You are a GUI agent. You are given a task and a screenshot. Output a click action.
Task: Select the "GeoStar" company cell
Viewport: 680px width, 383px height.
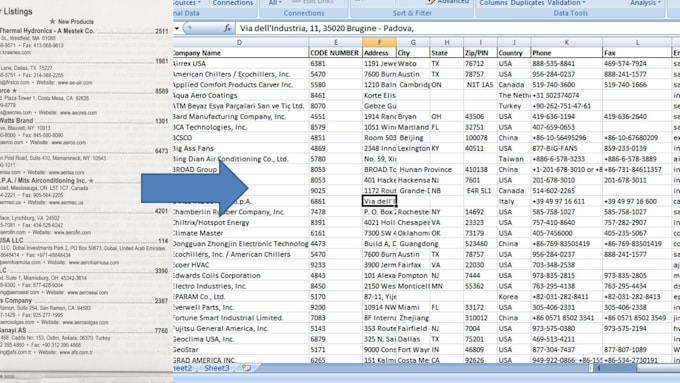[241, 350]
